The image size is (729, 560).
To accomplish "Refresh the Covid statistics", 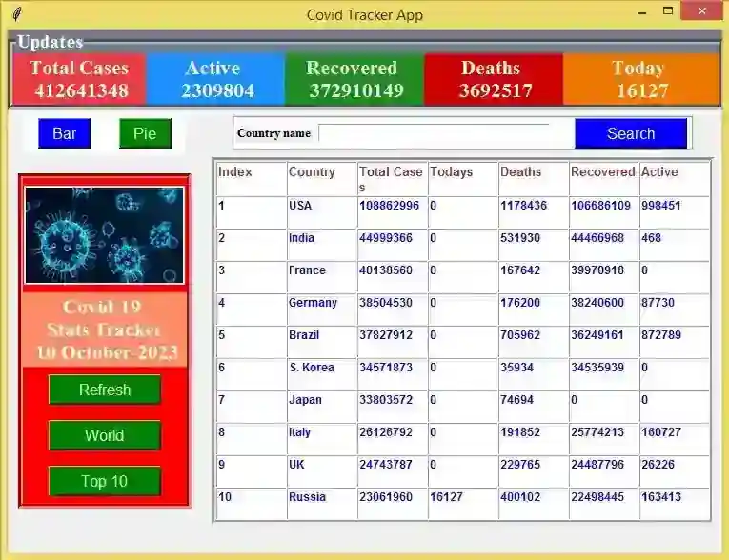I will pyautogui.click(x=105, y=390).
